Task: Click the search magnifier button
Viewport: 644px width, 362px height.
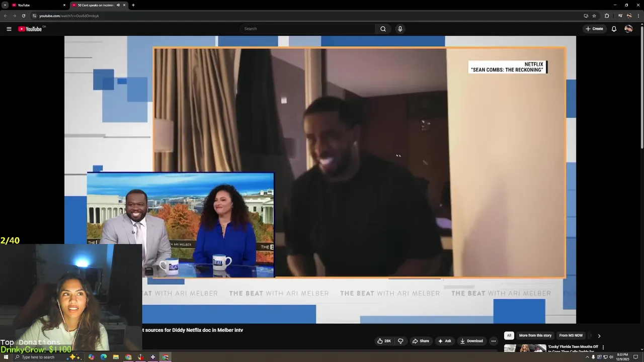Action: point(383,29)
